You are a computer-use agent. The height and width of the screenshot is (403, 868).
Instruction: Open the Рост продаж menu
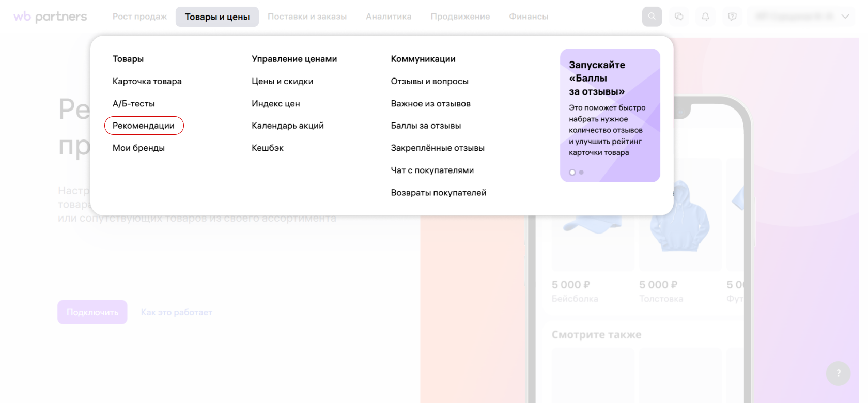(139, 17)
